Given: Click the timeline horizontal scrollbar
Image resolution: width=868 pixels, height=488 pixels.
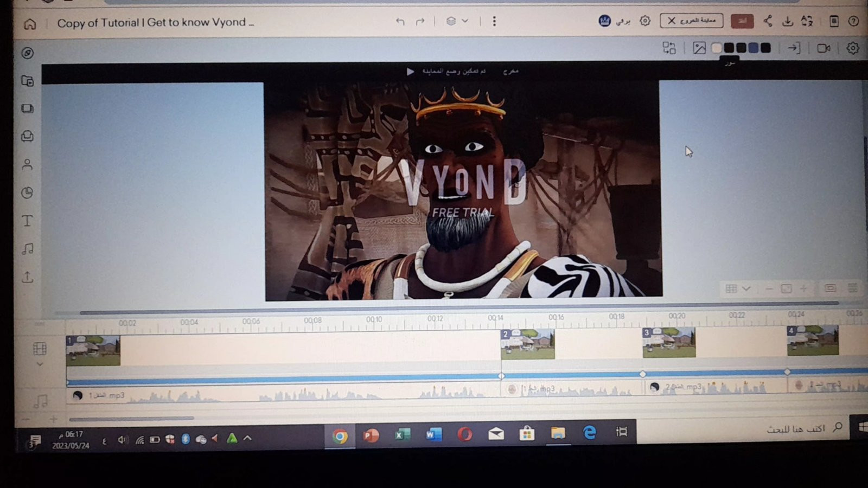Looking at the screenshot, I should (131, 419).
